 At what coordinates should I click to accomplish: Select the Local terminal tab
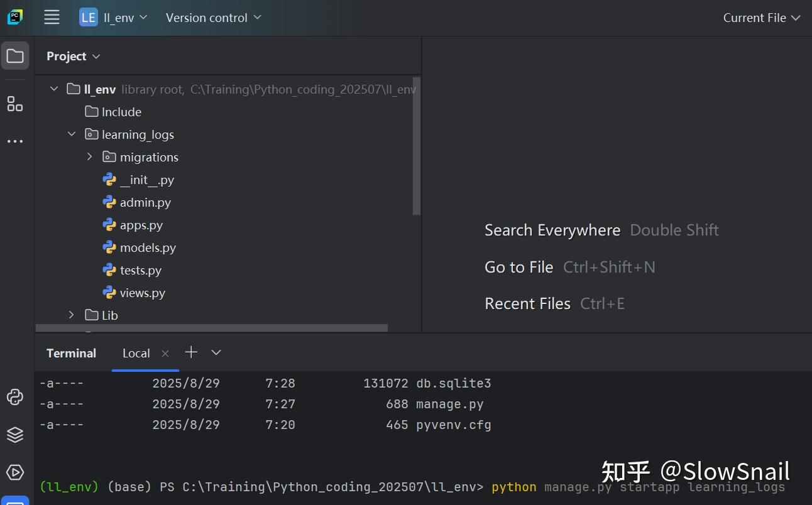pyautogui.click(x=136, y=352)
